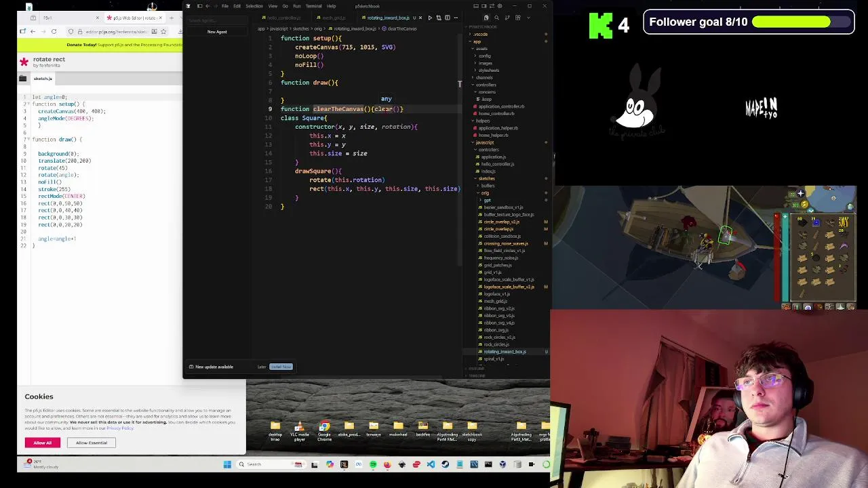Click Allow Essential cookies button

tap(92, 443)
